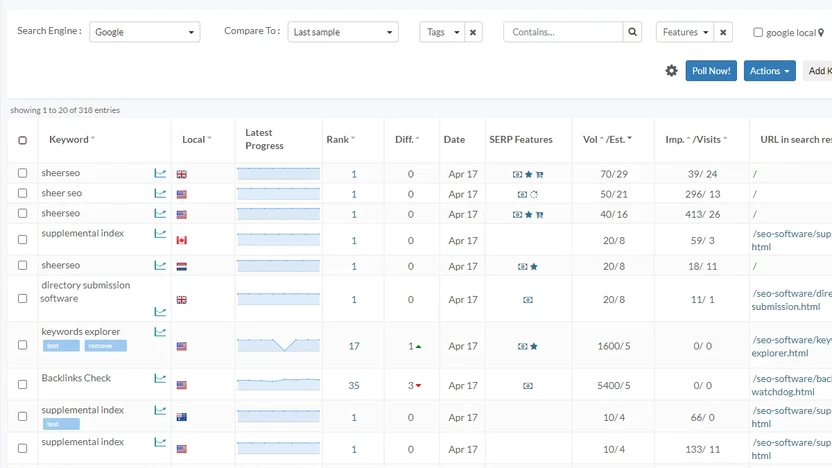Click UK flag in sheerseo 70/29 row

click(x=181, y=174)
